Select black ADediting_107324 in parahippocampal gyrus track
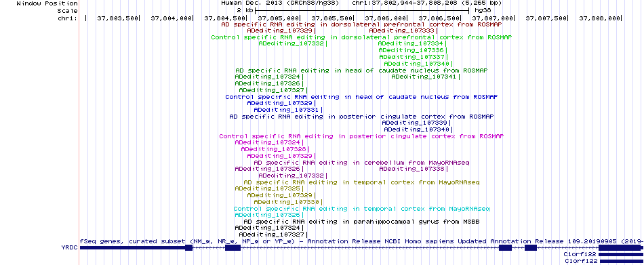This screenshot has width=644, height=265. (x=269, y=228)
